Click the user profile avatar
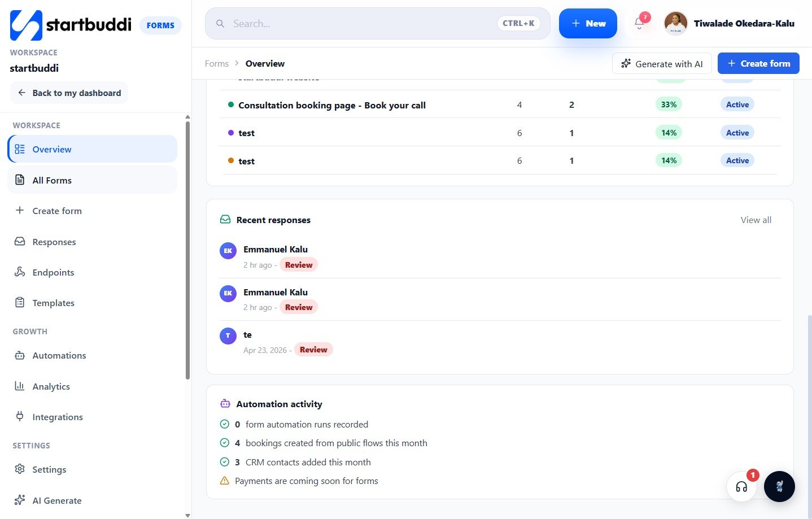The image size is (812, 519). pyautogui.click(x=676, y=23)
